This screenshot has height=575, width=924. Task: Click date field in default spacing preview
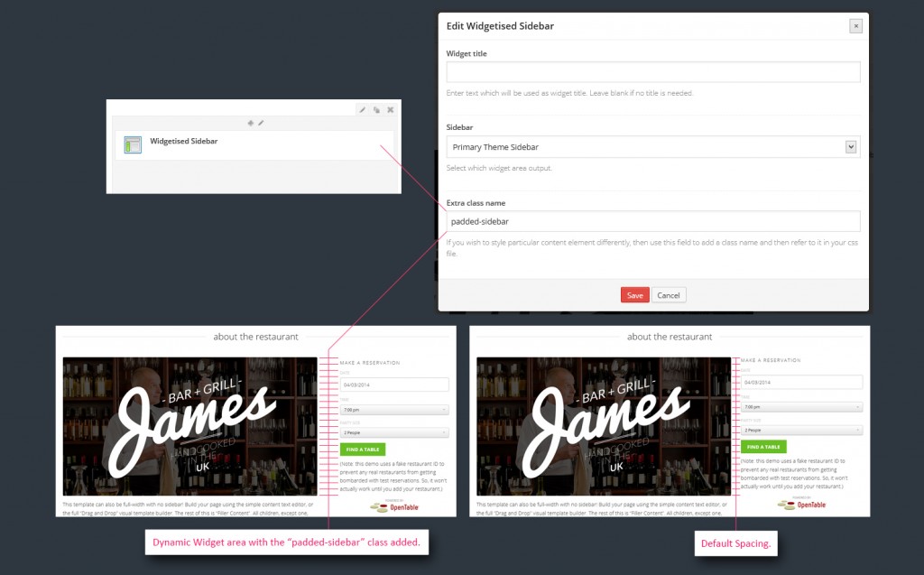click(x=801, y=382)
